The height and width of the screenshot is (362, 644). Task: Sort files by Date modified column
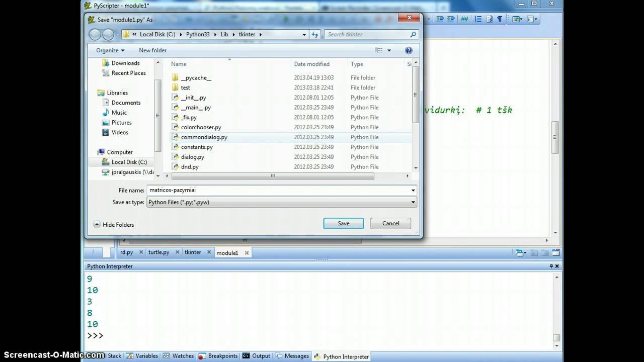tap(311, 64)
